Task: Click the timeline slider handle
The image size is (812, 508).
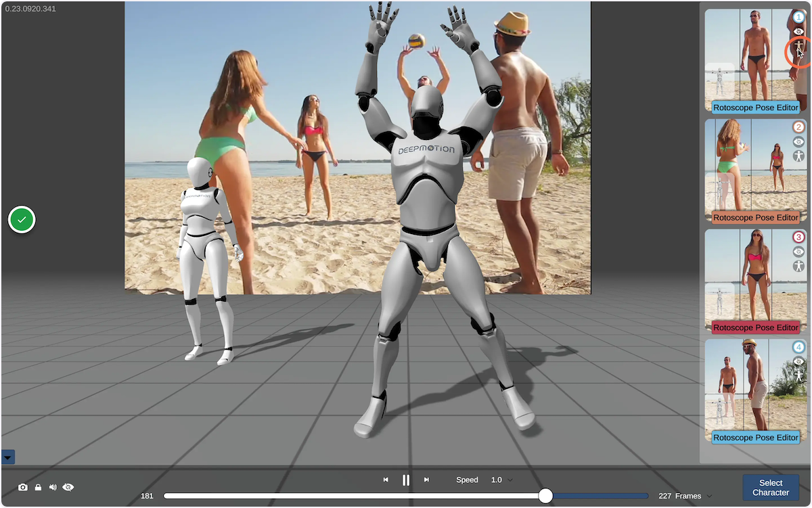Action: click(545, 496)
